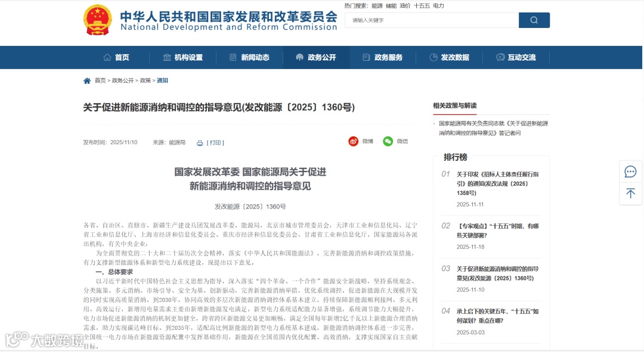Image resolution: width=644 pixels, height=352 pixels.
Task: Open ranking item 04 承上启下的关键五年
Action: tap(497, 316)
